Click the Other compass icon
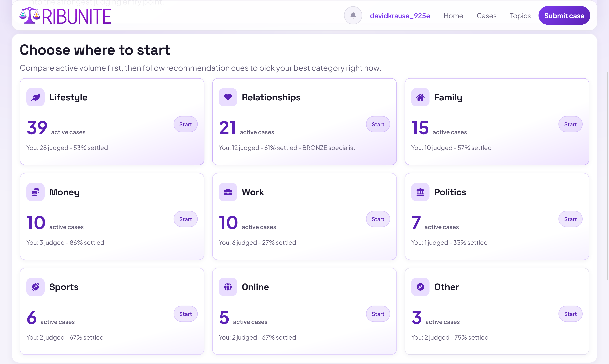 click(420, 287)
